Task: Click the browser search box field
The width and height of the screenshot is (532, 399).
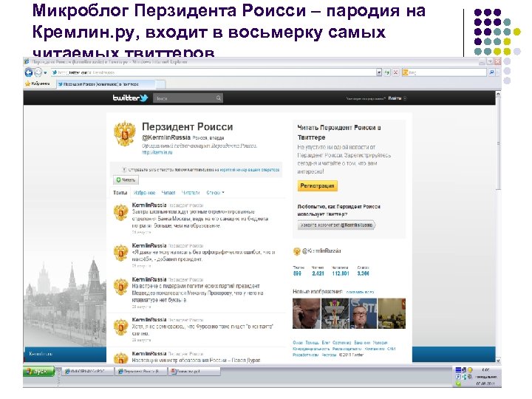Action: [444, 72]
